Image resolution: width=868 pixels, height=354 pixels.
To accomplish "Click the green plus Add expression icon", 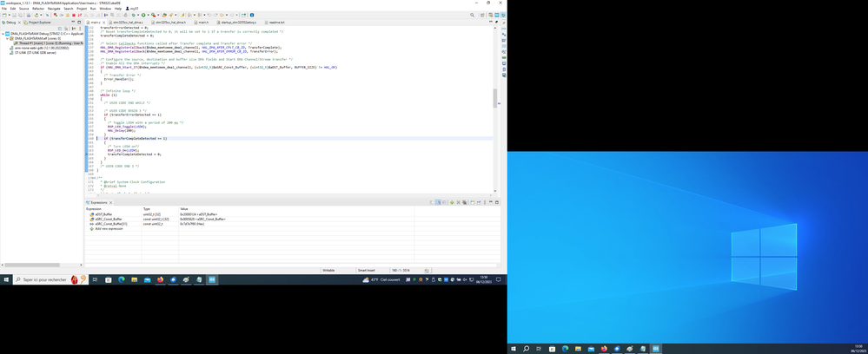I will 452,202.
